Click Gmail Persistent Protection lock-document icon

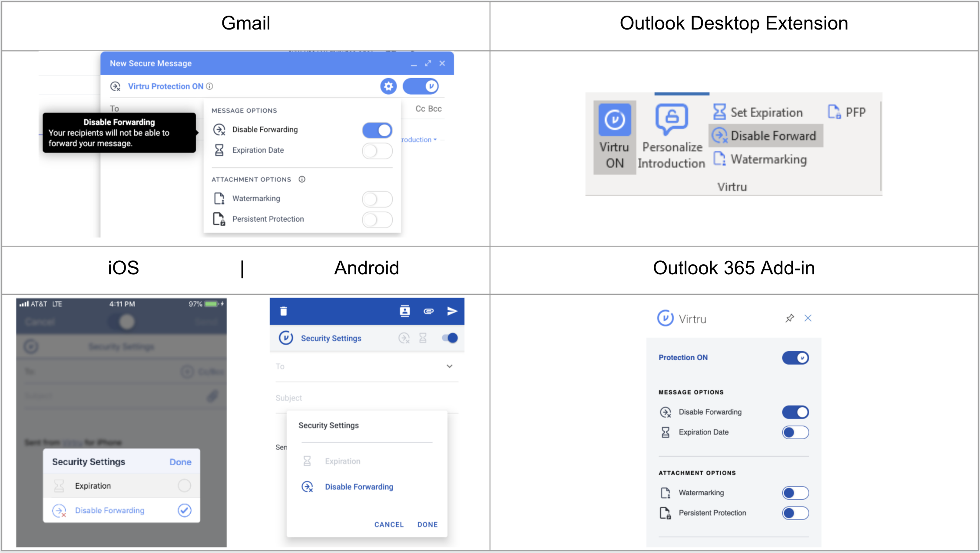click(x=219, y=219)
